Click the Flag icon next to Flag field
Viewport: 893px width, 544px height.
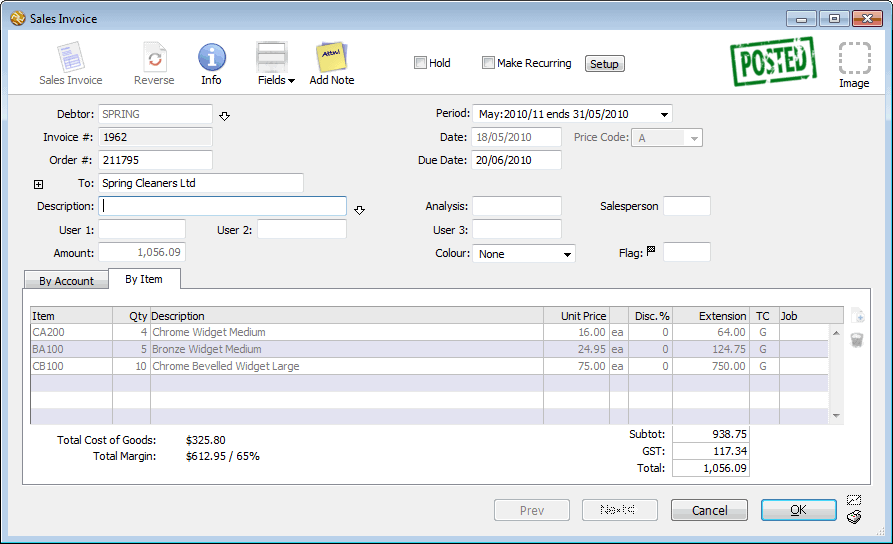point(651,250)
